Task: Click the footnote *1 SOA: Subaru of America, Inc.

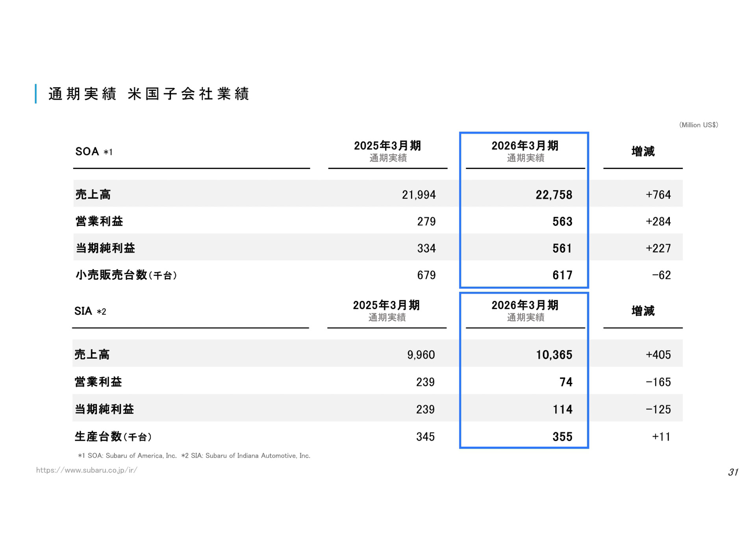Action: 127,456
